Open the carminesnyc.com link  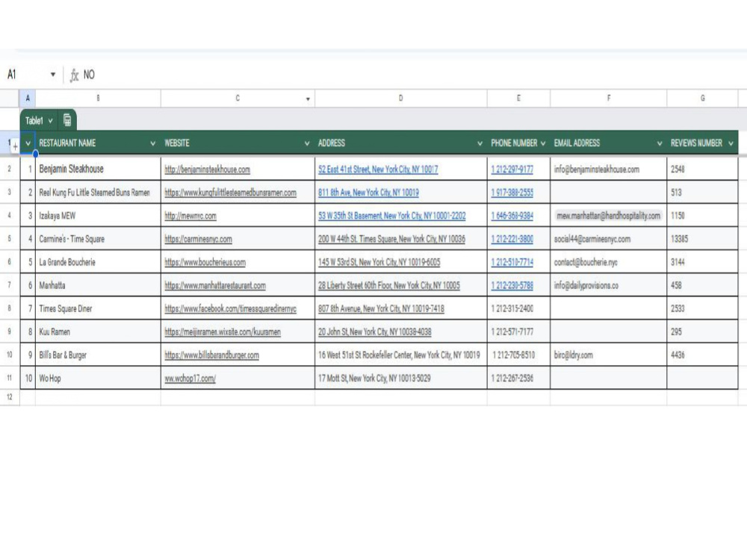coord(198,239)
